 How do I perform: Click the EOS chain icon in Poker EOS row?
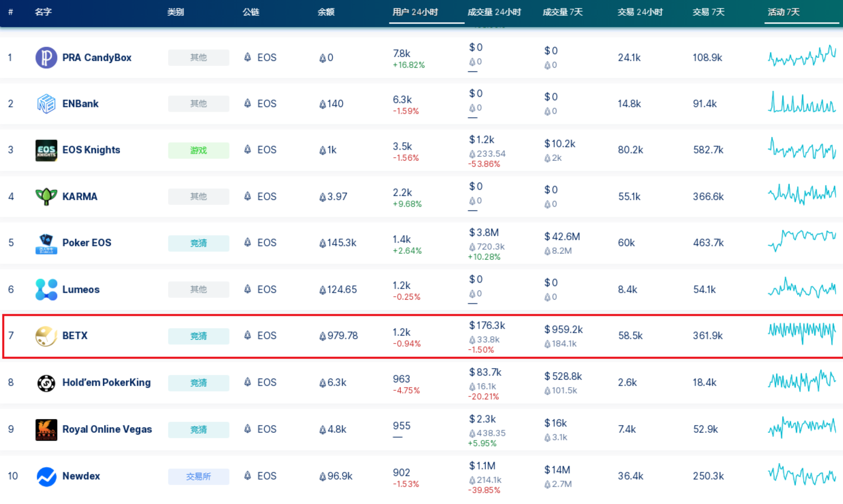(x=248, y=242)
